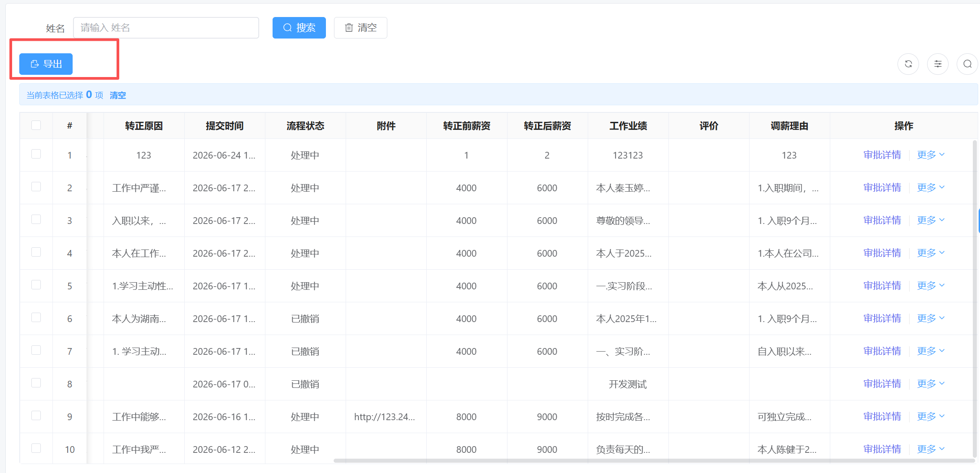Check the checkbox for row 3
The height and width of the screenshot is (473, 980).
pos(36,219)
